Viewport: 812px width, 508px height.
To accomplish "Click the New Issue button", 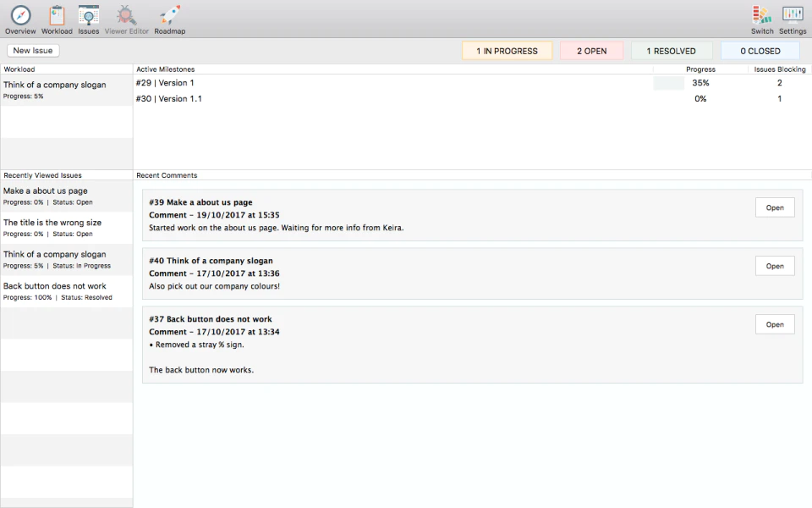I will 33,50.
